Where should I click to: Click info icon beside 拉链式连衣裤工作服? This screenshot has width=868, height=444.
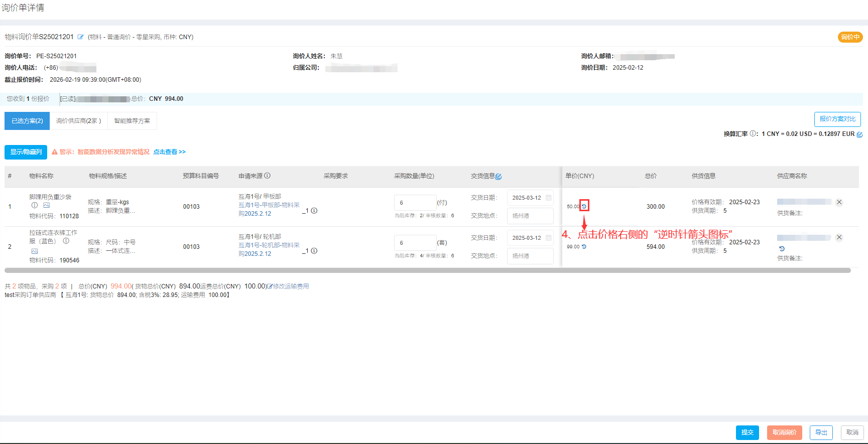pos(66,241)
